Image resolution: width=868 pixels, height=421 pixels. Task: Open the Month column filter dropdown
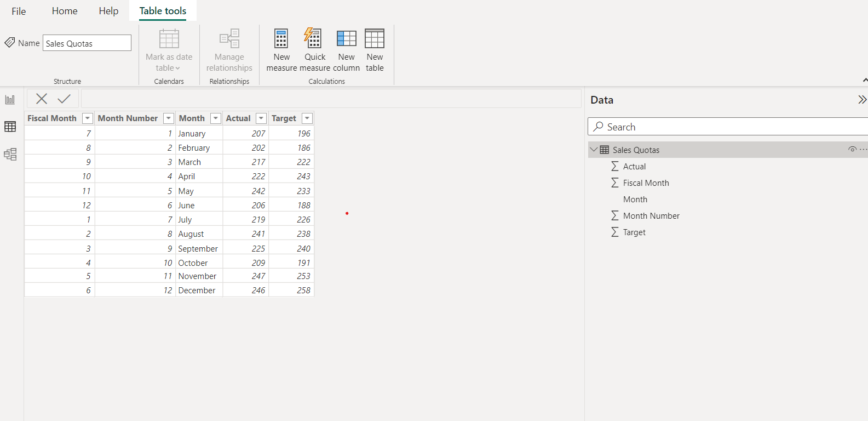pyautogui.click(x=216, y=118)
